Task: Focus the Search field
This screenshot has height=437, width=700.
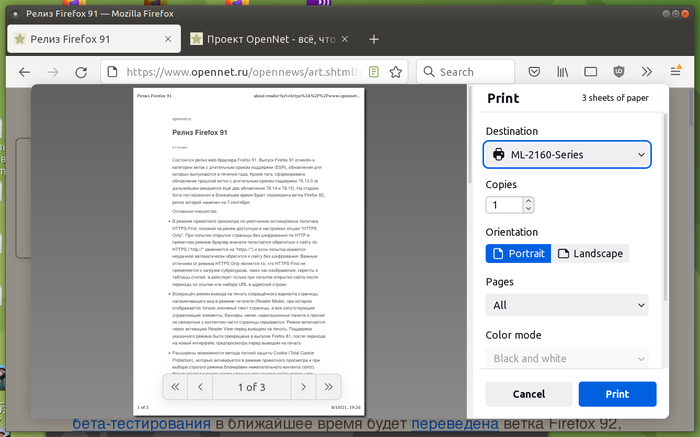Action: point(465,72)
